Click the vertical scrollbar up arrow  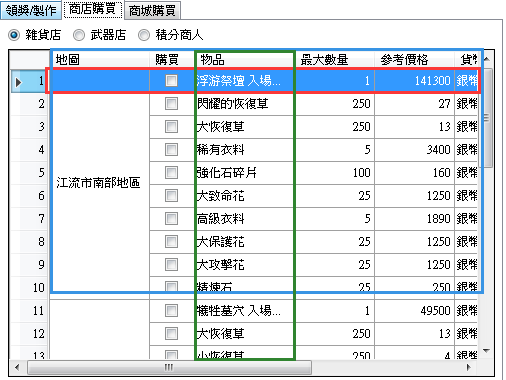pos(487,59)
